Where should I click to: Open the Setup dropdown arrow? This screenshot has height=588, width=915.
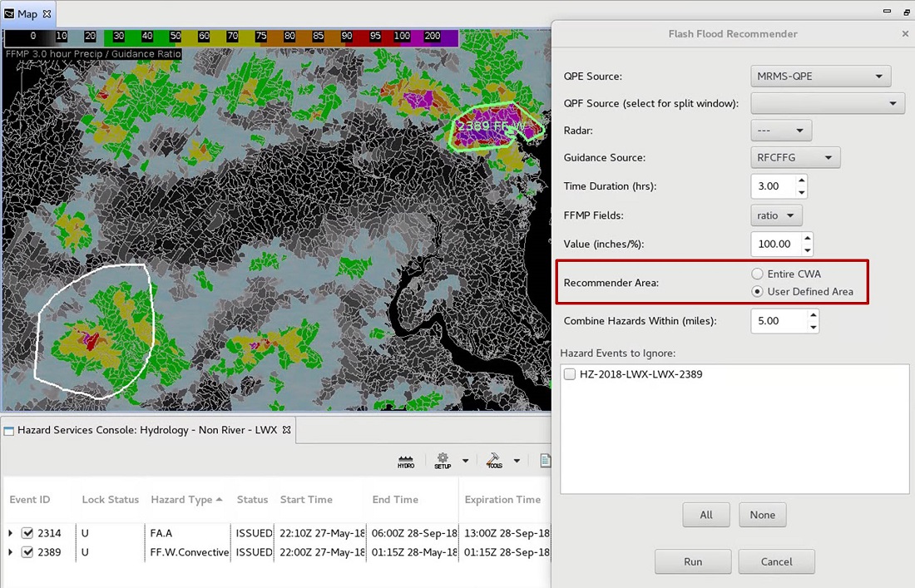point(465,461)
